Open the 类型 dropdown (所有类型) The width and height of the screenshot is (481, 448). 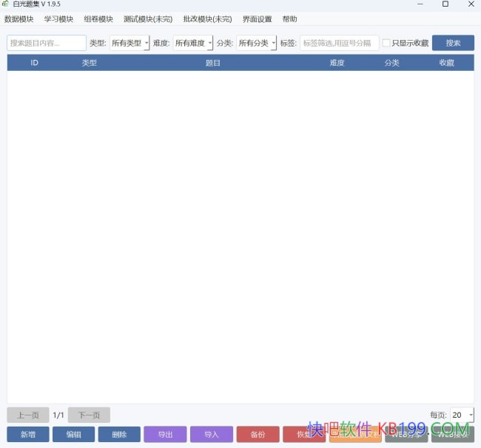point(129,43)
